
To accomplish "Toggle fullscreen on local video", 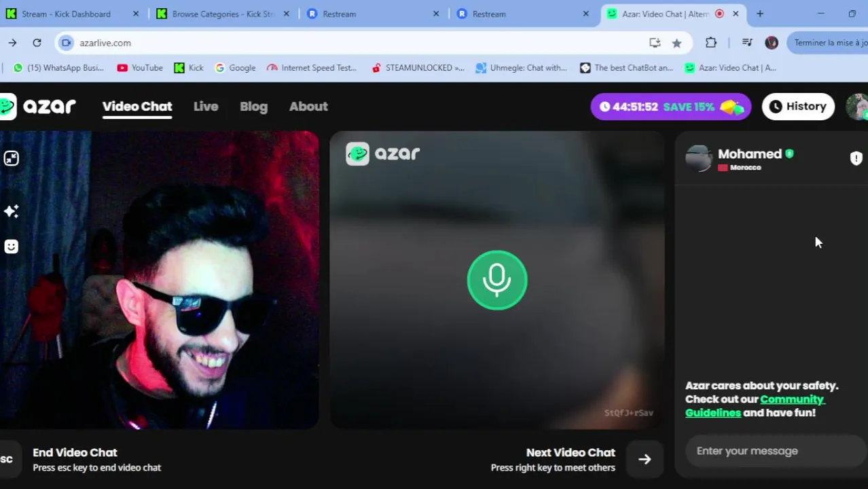I will (x=12, y=158).
